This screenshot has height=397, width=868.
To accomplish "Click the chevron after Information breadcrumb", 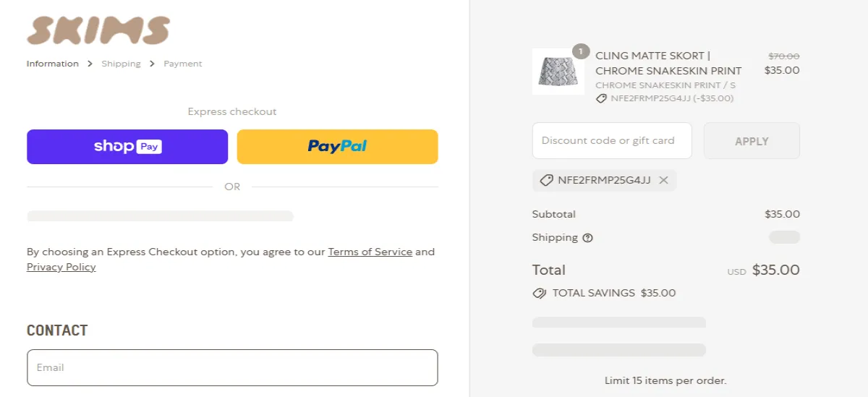I will (x=90, y=64).
